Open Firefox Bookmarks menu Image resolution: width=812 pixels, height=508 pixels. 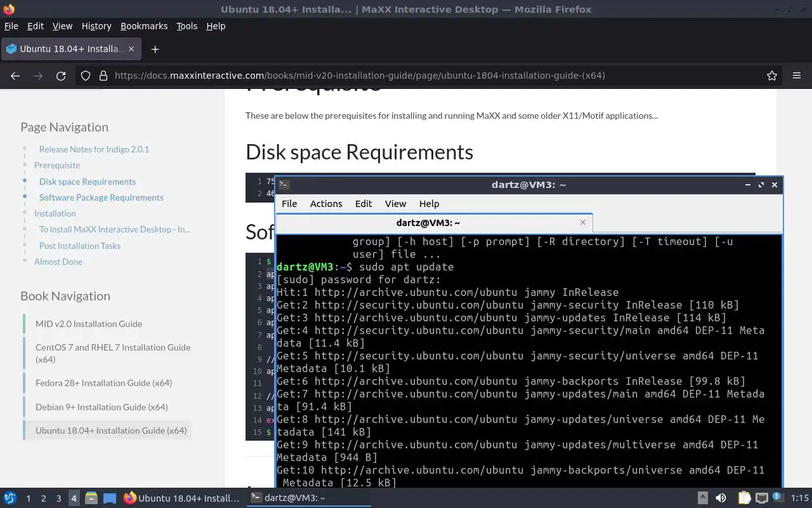tap(144, 26)
